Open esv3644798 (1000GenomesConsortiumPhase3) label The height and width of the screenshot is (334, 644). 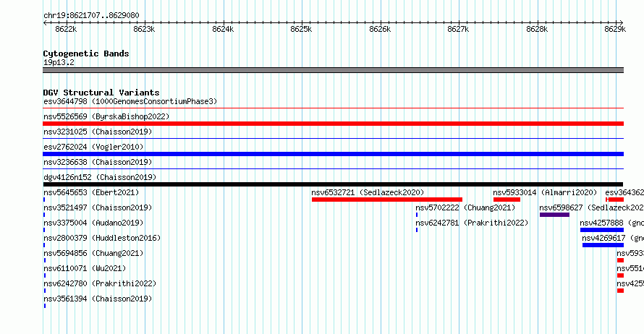tap(130, 101)
